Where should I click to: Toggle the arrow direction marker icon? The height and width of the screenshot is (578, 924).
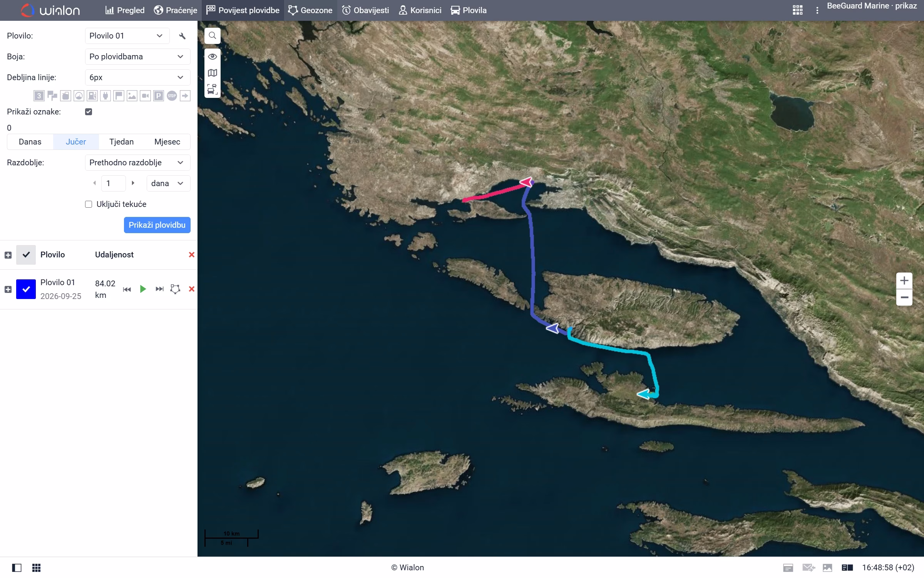pos(185,96)
